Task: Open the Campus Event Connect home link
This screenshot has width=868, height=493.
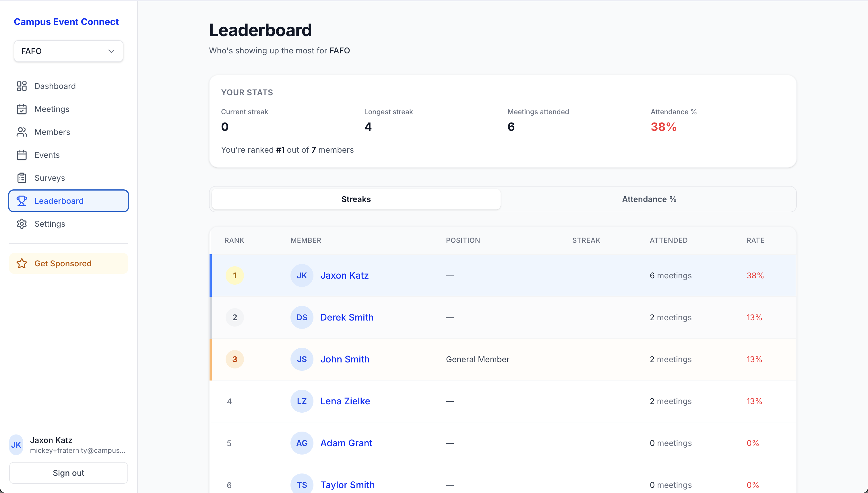Action: pyautogui.click(x=66, y=22)
